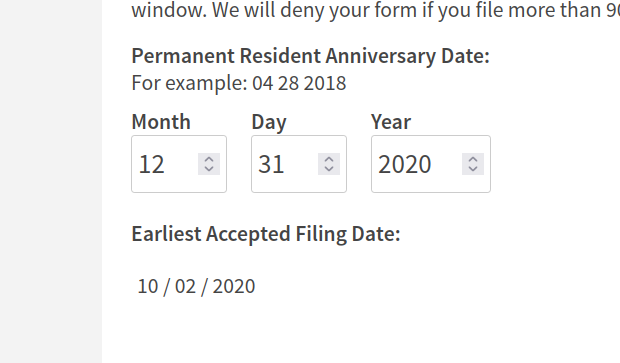Click the gray left margin panel
Screen dimensions: 620x363
(x=51, y=182)
